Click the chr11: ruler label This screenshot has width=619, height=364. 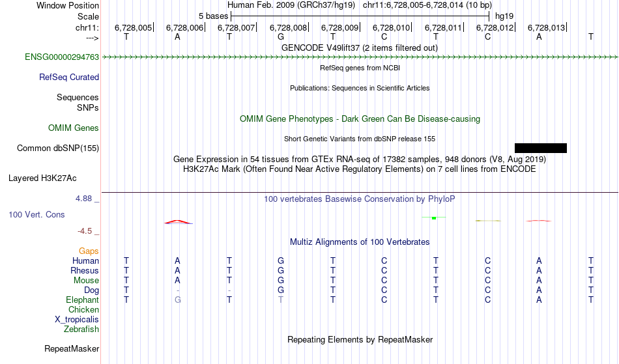(87, 28)
